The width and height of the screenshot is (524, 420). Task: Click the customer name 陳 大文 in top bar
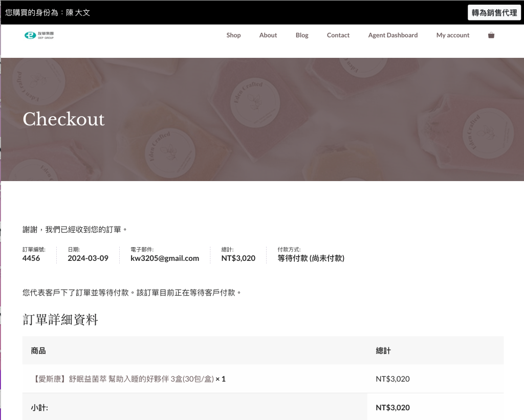point(78,12)
